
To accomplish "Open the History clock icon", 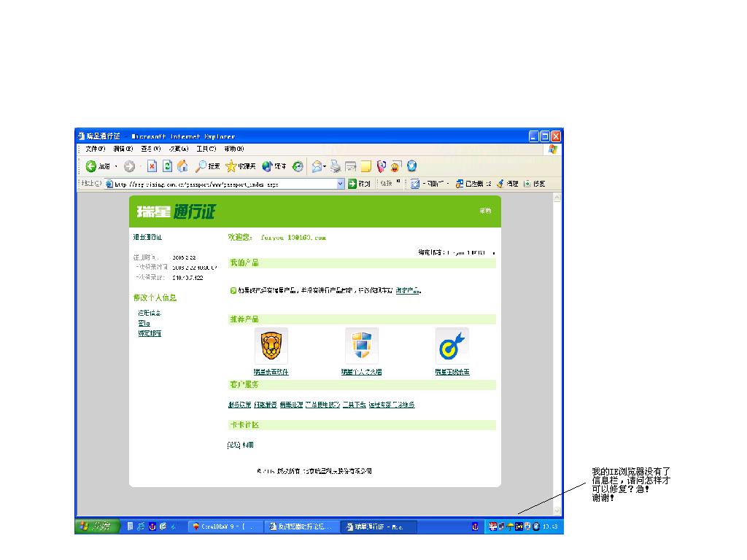I will coord(298,166).
